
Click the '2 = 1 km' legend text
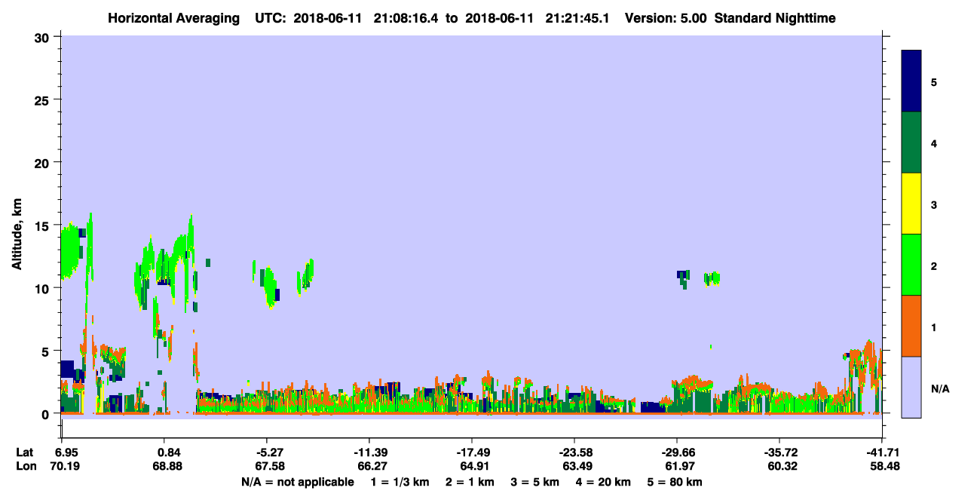470,482
